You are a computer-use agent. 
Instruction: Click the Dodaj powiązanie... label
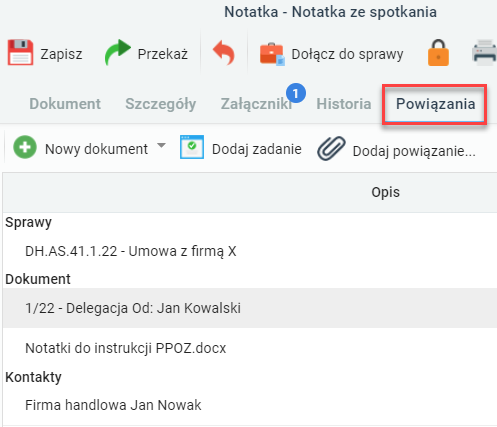tap(414, 151)
